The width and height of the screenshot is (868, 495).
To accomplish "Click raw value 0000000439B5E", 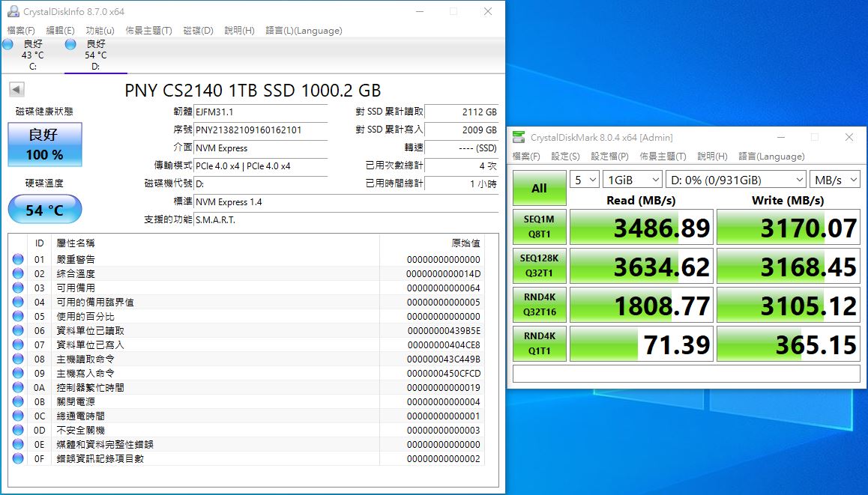I will click(444, 330).
